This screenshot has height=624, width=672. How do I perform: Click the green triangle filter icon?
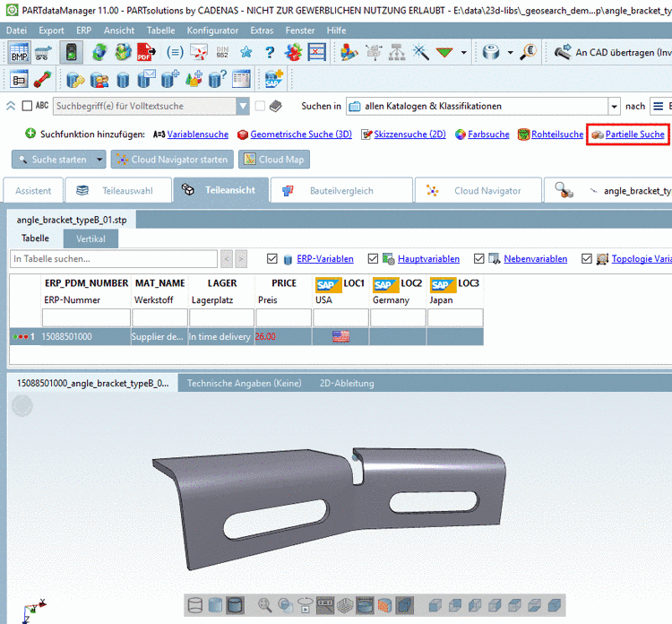444,52
